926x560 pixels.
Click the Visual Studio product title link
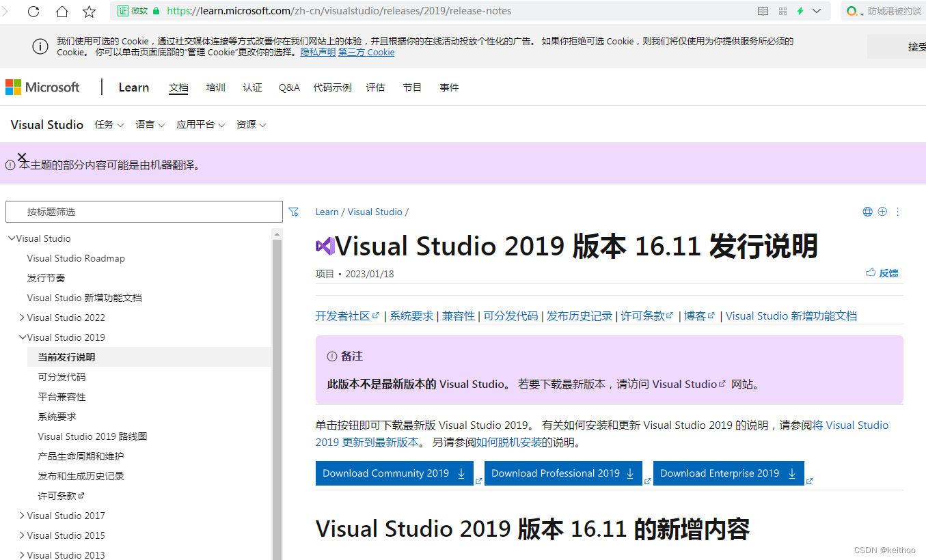47,124
